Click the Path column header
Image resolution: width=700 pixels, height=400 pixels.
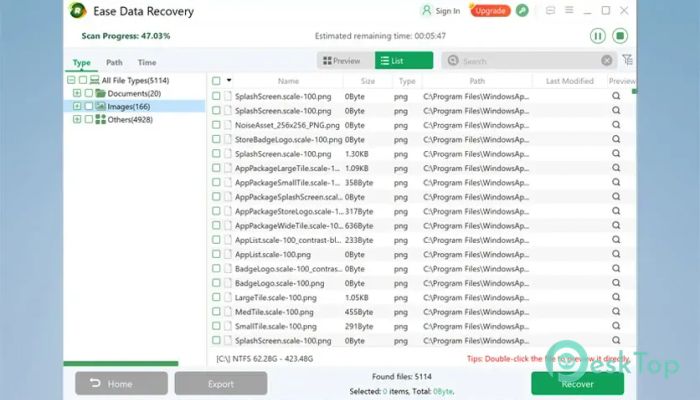click(477, 81)
